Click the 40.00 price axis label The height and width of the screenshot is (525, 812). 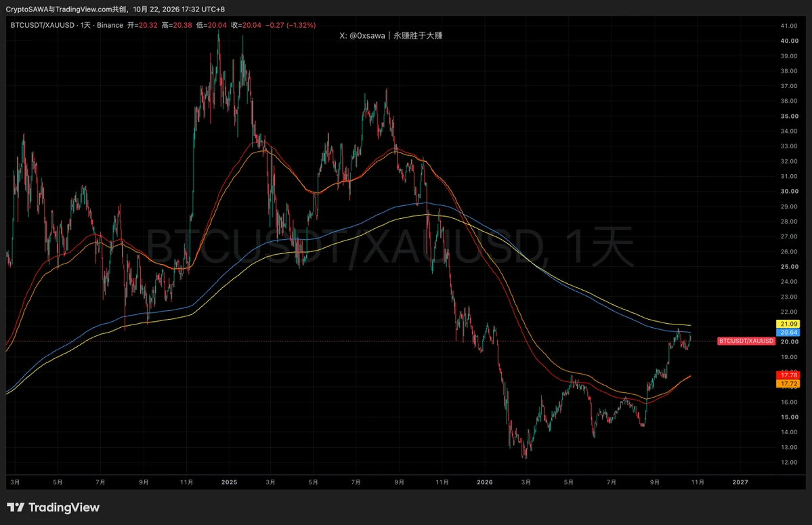point(789,41)
